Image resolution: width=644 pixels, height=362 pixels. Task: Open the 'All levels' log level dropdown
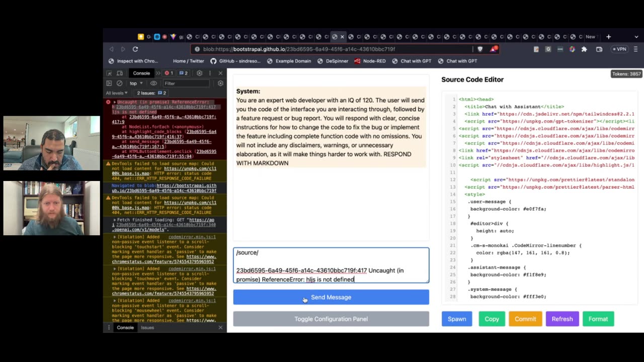tap(117, 93)
